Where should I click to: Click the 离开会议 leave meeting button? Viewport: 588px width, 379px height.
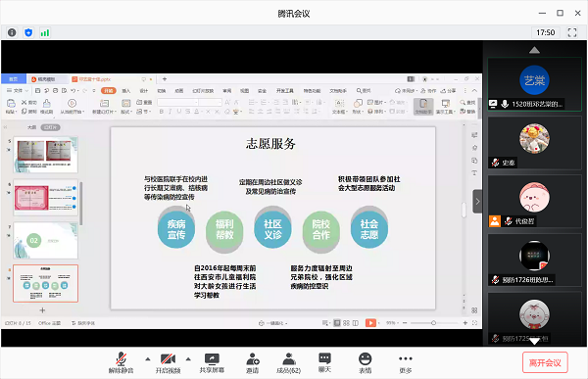click(545, 362)
